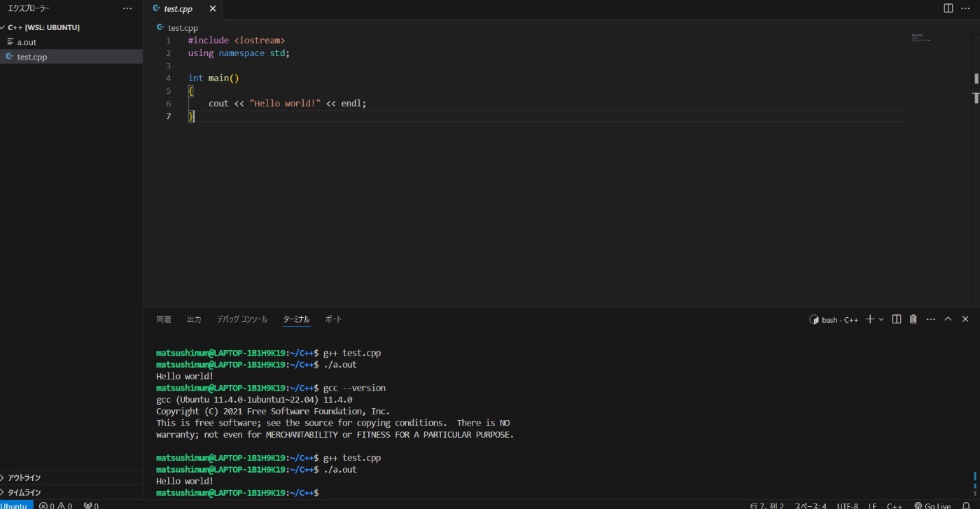980x509 pixels.
Task: Click the editor minimap preview
Action: (921, 38)
